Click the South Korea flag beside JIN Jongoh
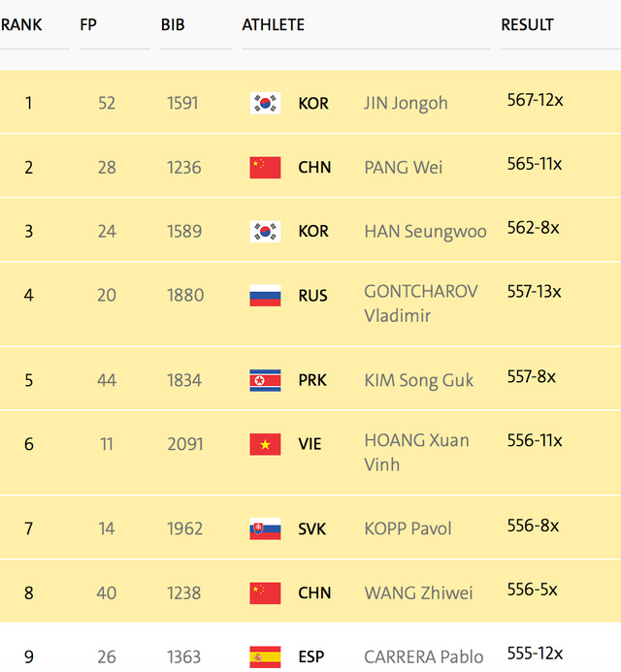 265,104
